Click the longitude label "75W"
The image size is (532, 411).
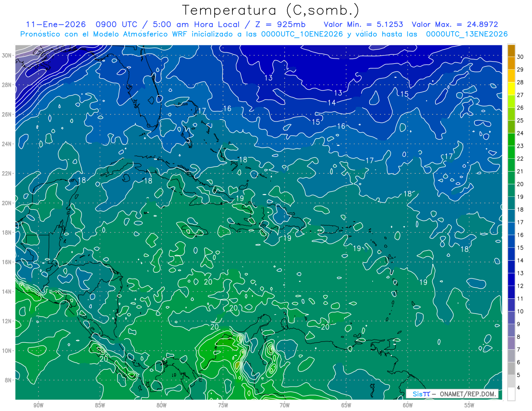223,405
